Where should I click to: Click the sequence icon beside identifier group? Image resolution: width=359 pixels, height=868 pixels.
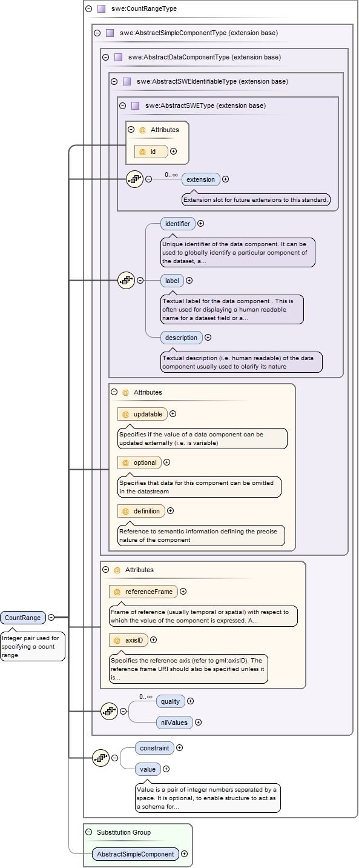[126, 281]
